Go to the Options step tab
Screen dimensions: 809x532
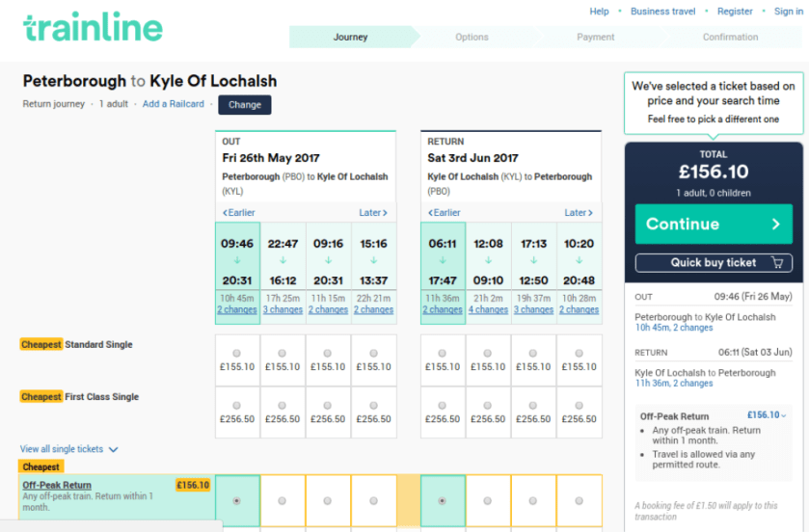coord(472,38)
